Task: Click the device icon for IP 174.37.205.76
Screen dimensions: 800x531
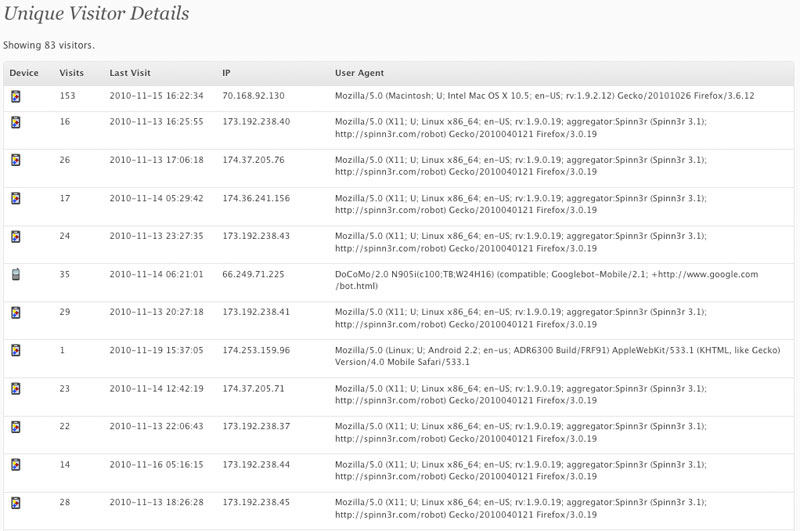Action: [x=16, y=160]
